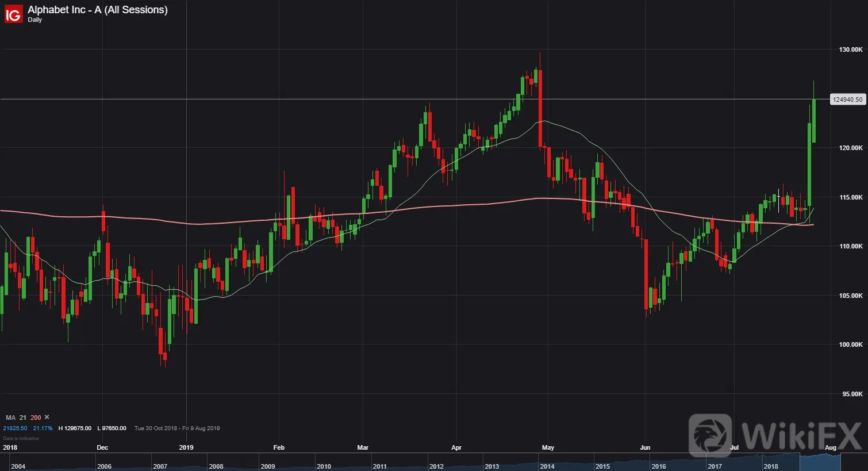Jump to 2010 in the overview navigator

click(324, 466)
